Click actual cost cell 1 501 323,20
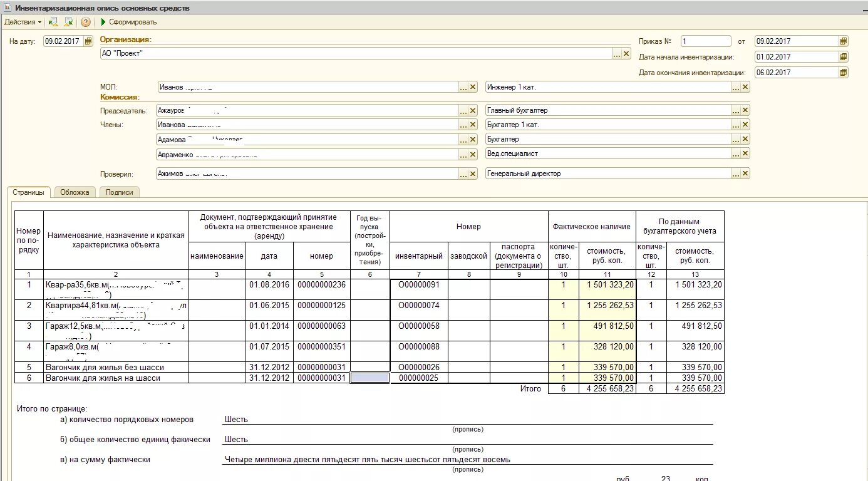This screenshot has height=481, width=868. point(607,289)
